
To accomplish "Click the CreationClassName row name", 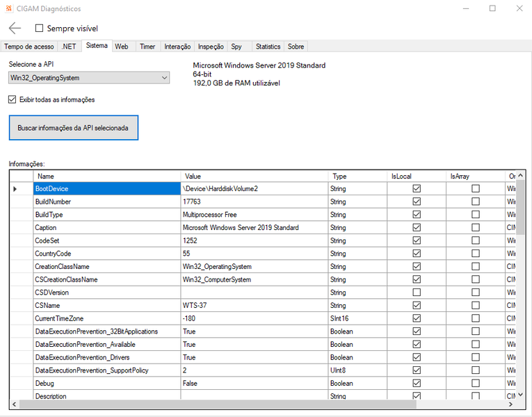I will pyautogui.click(x=107, y=266).
